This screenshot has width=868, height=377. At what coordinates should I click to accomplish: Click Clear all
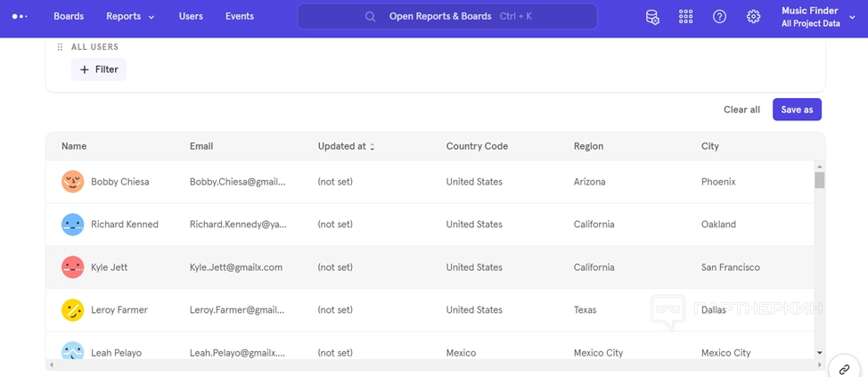click(x=741, y=110)
